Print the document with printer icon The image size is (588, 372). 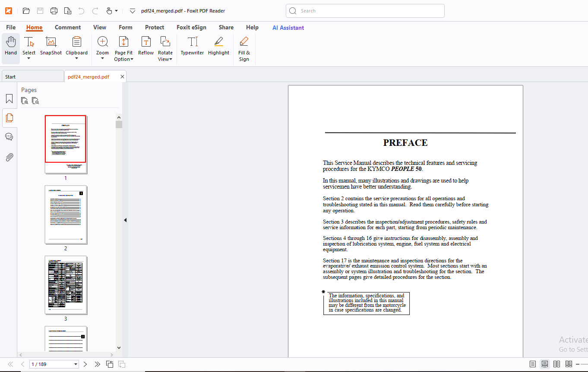point(54,11)
